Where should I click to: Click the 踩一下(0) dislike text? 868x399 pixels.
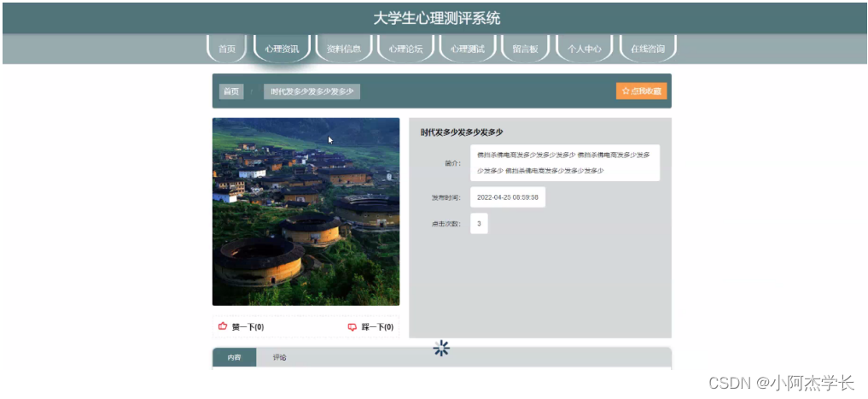377,327
